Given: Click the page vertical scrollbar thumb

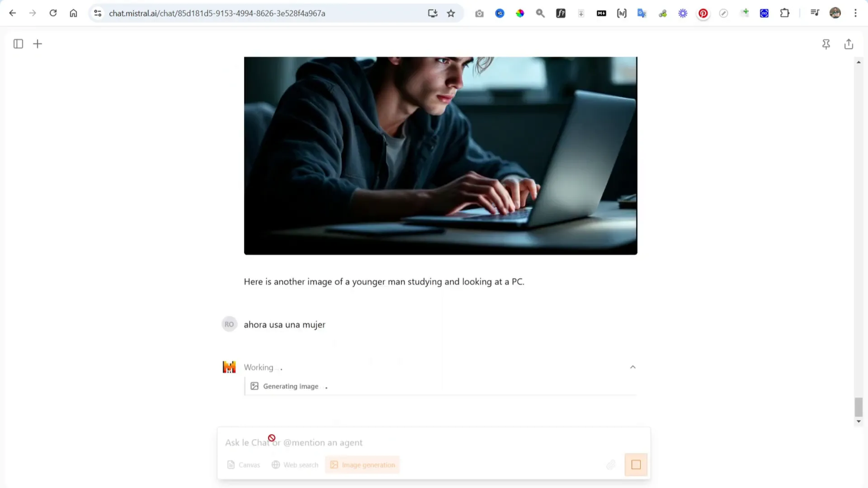Looking at the screenshot, I should 858,407.
